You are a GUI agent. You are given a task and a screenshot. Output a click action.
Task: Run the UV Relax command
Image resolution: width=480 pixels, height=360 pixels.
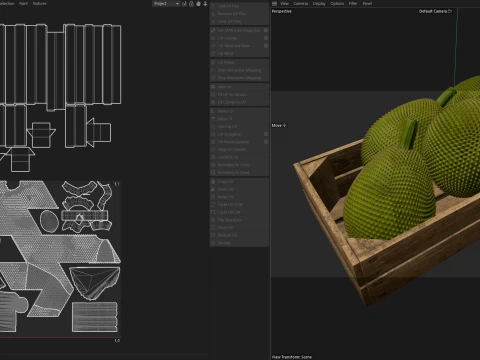pyautogui.click(x=239, y=62)
